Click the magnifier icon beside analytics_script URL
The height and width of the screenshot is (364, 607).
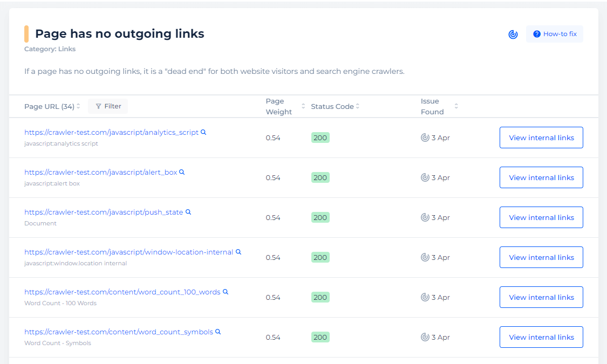pos(203,132)
